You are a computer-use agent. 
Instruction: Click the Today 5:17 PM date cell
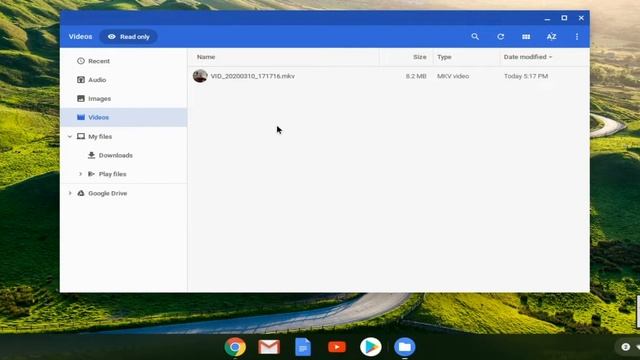pos(526,76)
